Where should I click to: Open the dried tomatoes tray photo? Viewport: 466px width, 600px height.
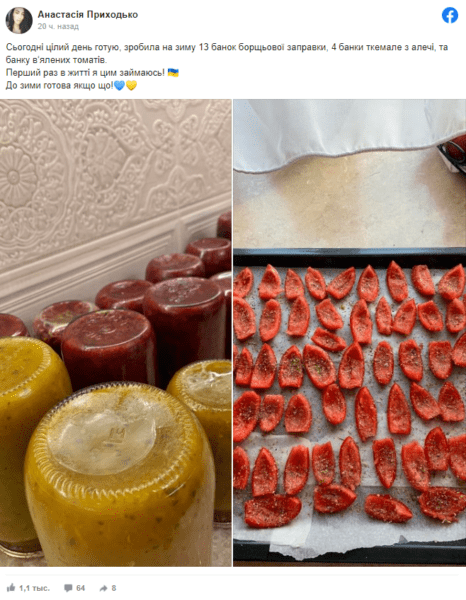point(350,333)
